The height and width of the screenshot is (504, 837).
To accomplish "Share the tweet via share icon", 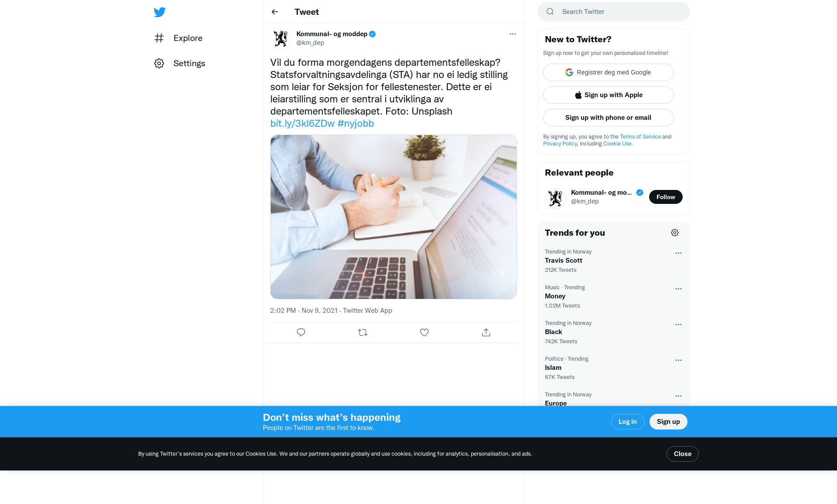I will point(486,332).
